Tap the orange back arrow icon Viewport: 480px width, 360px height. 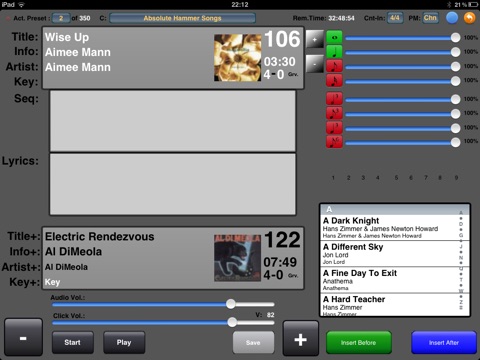click(469, 18)
